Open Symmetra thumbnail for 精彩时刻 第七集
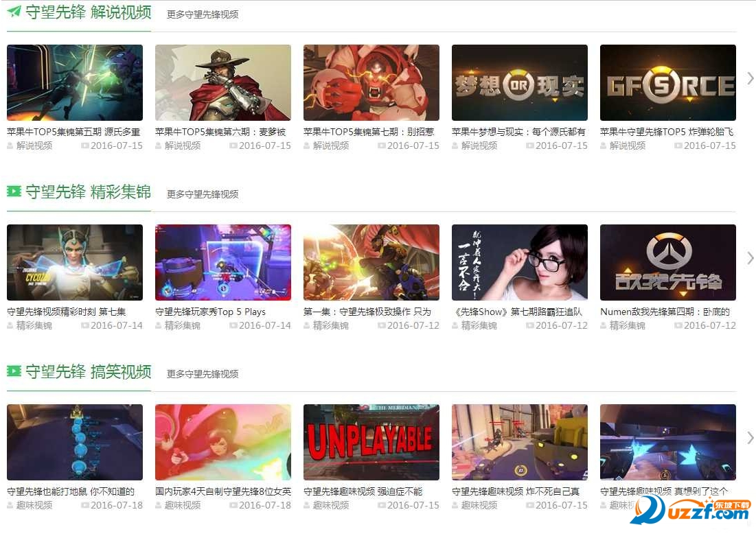The width and height of the screenshot is (756, 536). point(75,262)
